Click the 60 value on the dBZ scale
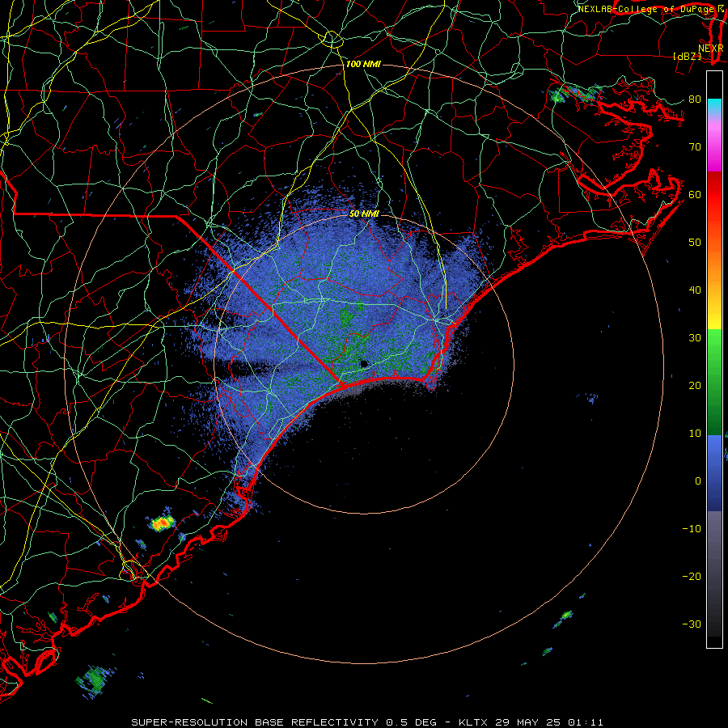 click(695, 194)
